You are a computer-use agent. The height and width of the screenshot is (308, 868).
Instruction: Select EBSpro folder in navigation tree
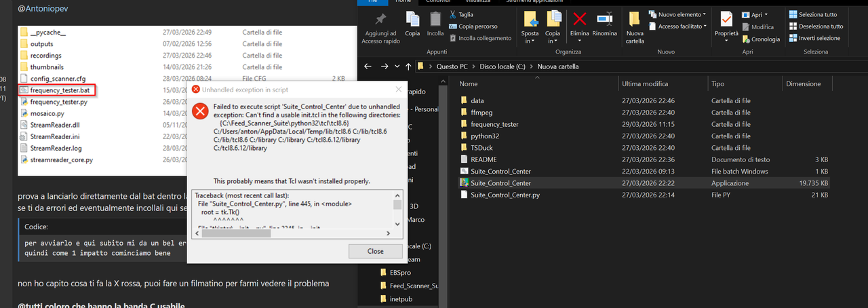click(x=401, y=273)
